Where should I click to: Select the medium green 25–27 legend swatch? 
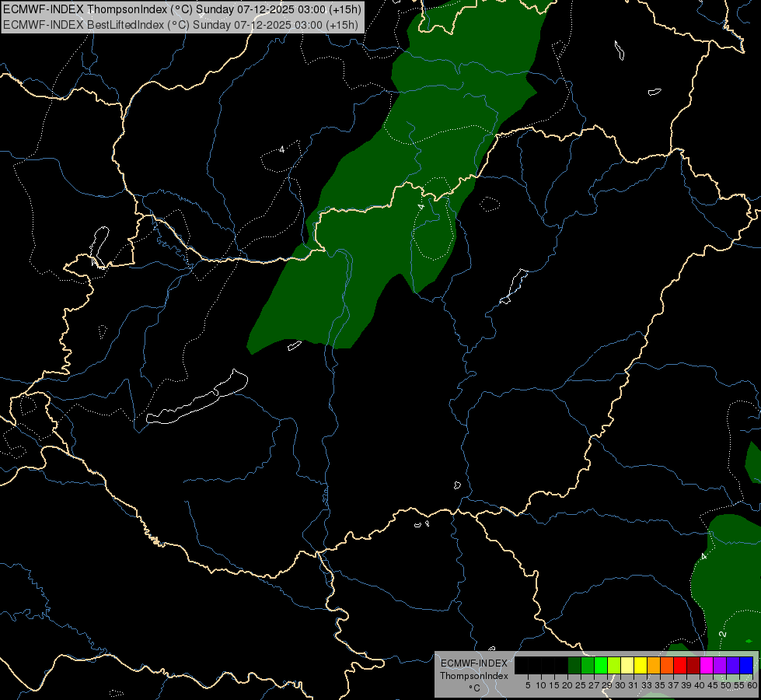tap(588, 665)
